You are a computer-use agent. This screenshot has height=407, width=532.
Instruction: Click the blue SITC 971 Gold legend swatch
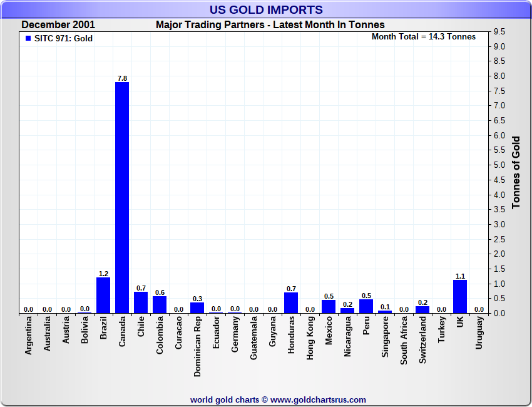(28, 38)
